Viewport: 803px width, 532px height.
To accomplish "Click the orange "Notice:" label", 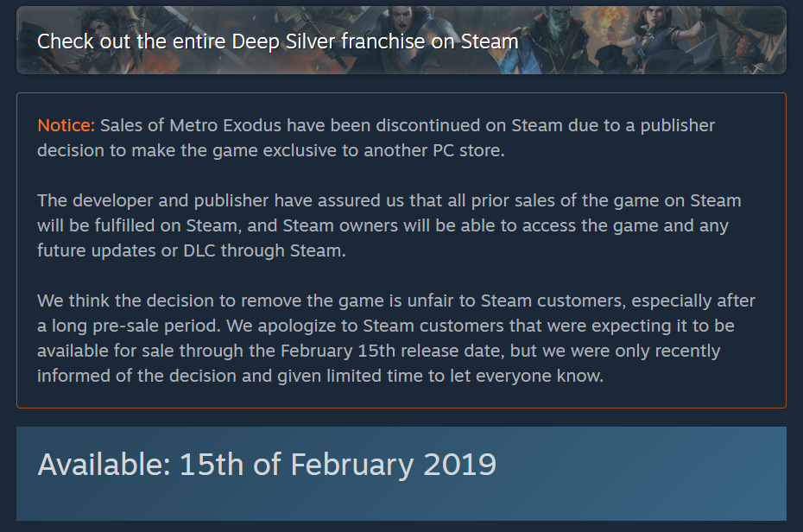I will click(66, 125).
